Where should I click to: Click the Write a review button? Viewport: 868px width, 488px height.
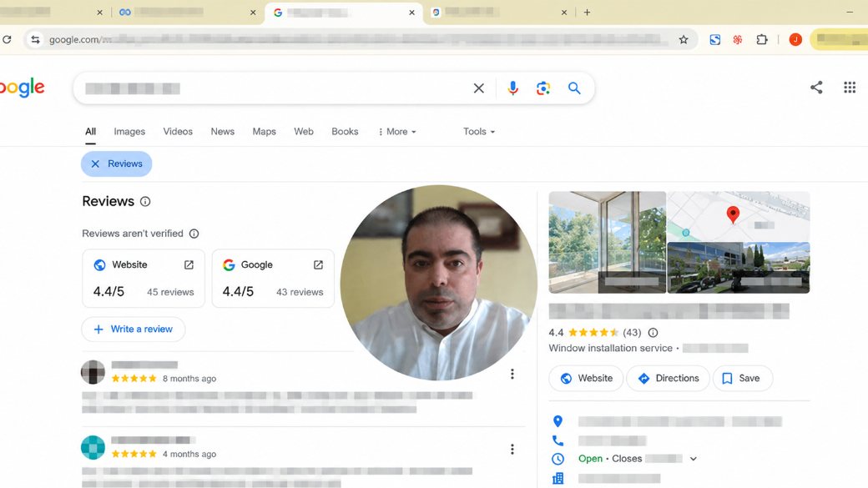[x=134, y=330]
